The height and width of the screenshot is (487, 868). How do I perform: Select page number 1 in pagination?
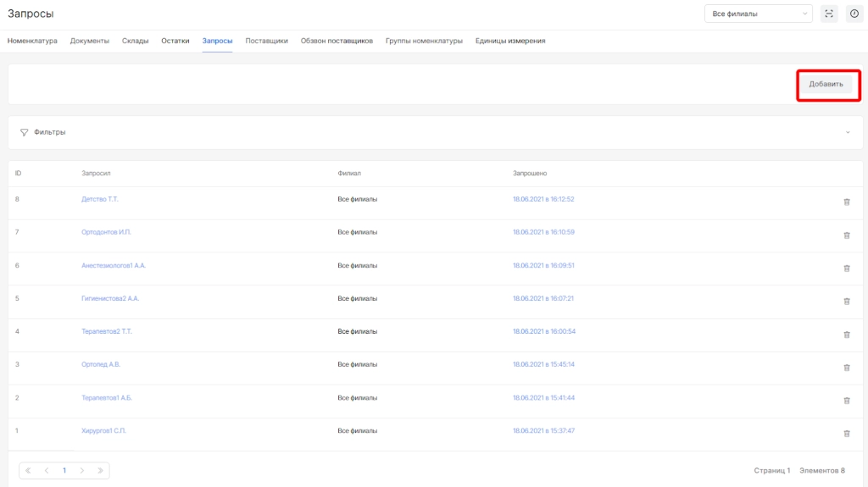[64, 470]
